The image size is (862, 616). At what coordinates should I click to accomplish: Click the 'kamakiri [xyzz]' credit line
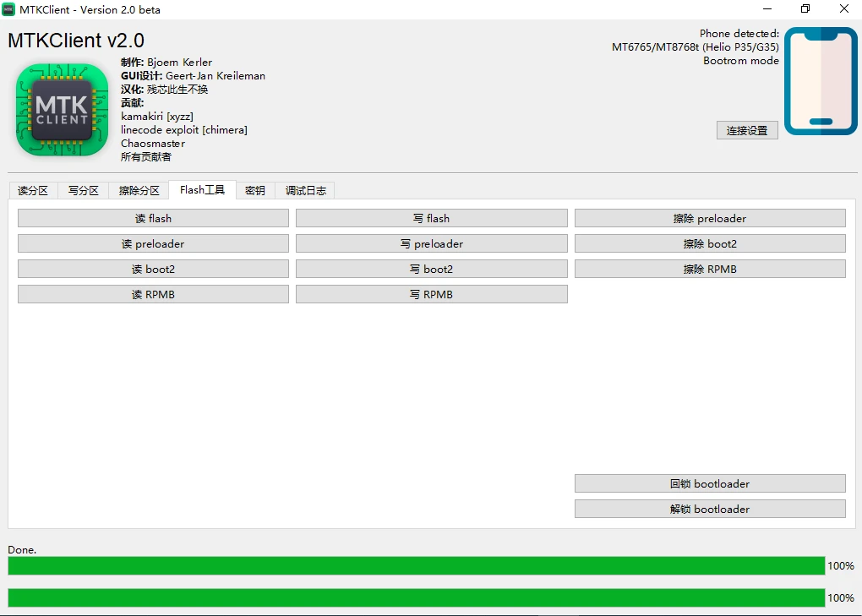coord(156,117)
